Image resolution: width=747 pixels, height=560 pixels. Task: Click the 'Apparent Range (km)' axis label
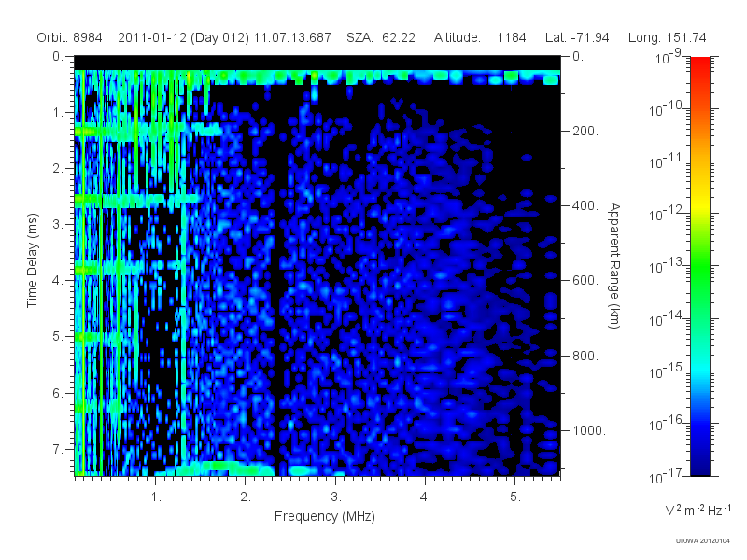pos(614,266)
